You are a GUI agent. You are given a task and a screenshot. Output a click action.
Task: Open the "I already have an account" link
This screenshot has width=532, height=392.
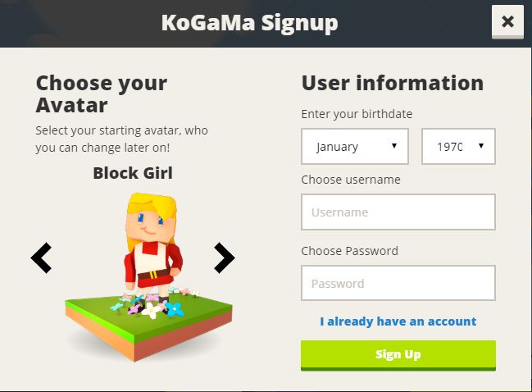(x=398, y=321)
